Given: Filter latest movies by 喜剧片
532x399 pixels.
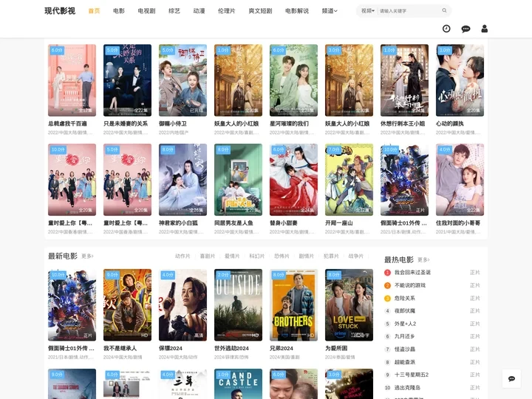Looking at the screenshot, I should point(208,256).
